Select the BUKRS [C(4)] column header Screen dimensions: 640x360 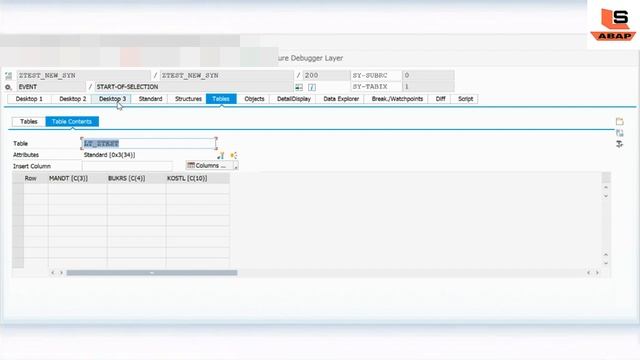coord(136,178)
